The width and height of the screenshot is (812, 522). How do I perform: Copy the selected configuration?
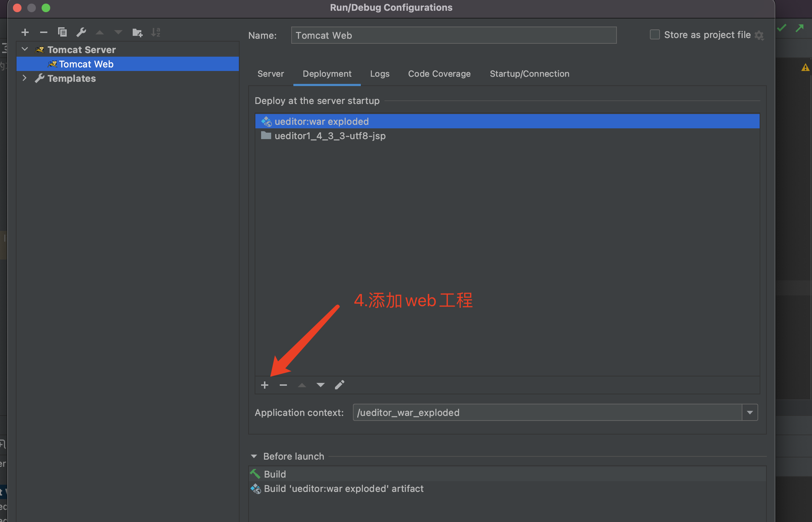tap(62, 32)
